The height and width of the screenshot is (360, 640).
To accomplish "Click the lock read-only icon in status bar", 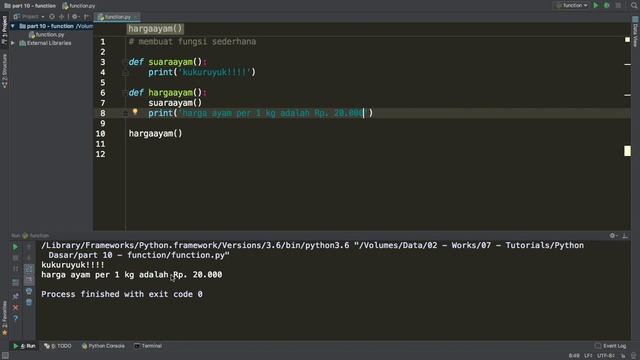I will pyautogui.click(x=623, y=356).
